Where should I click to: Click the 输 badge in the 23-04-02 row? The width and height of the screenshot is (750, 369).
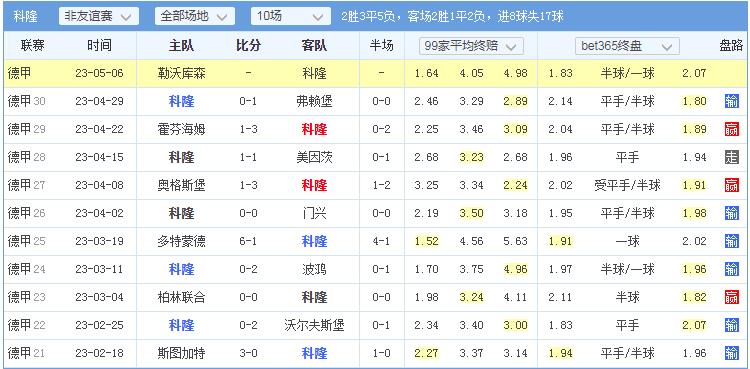(x=731, y=213)
